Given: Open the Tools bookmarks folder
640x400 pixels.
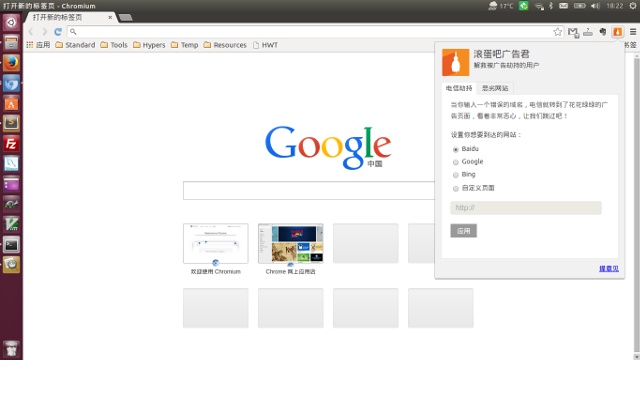Looking at the screenshot, I should (x=114, y=45).
